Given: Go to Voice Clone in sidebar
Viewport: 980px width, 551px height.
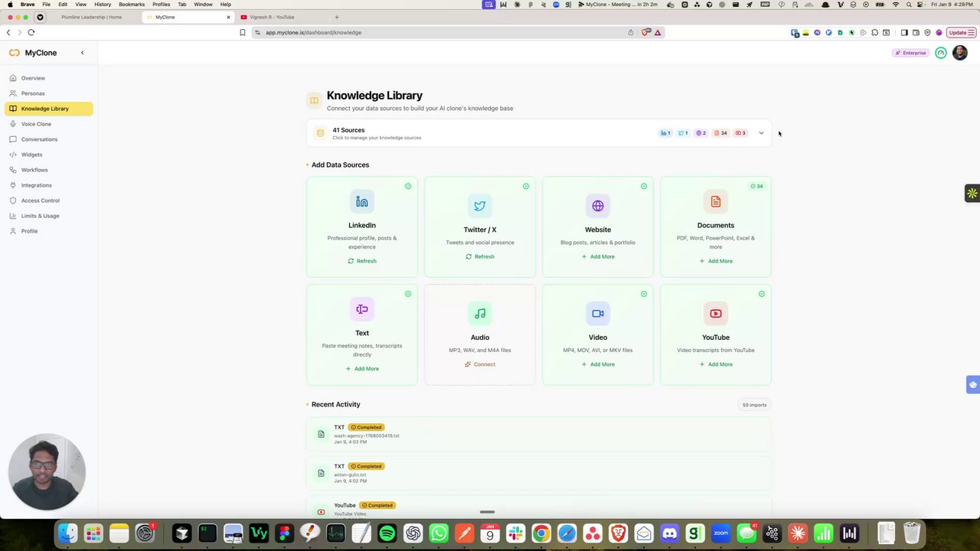Looking at the screenshot, I should (x=36, y=124).
